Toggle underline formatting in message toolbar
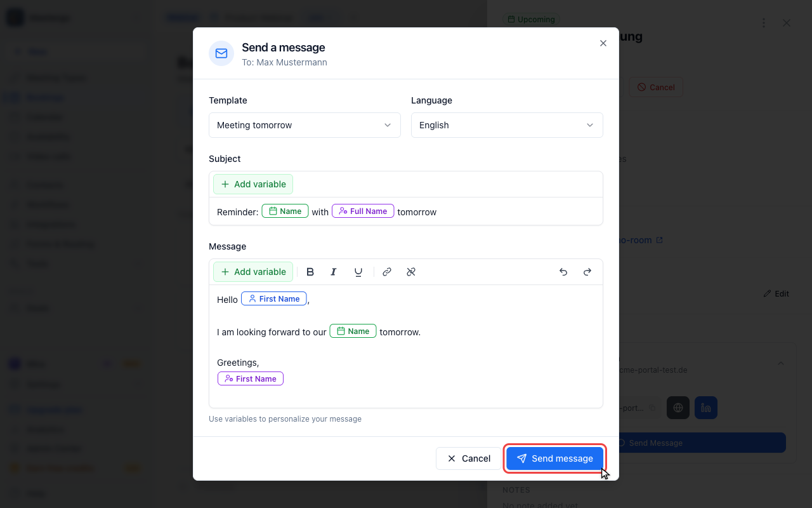This screenshot has height=508, width=812. (358, 272)
